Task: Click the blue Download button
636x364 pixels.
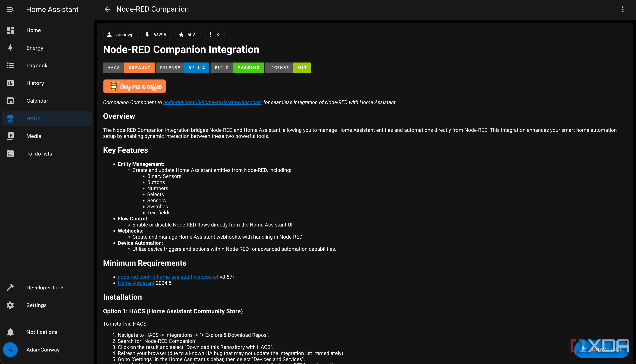Action: tap(602, 349)
